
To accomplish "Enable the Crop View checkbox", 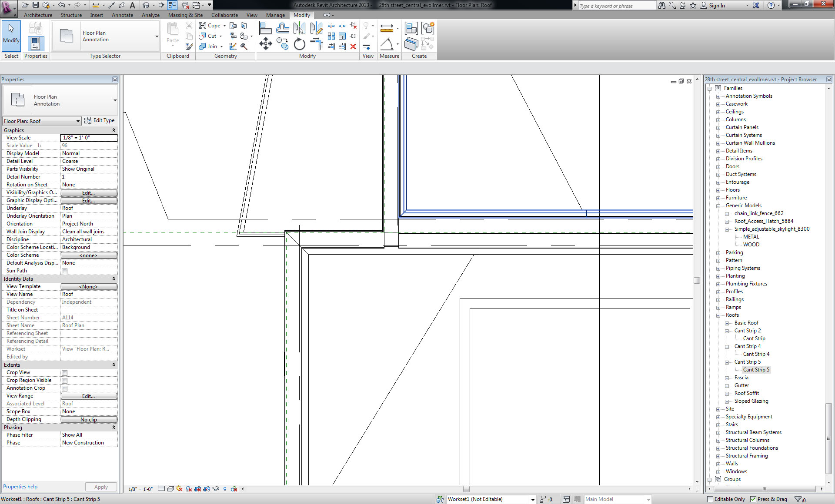I will [x=64, y=373].
